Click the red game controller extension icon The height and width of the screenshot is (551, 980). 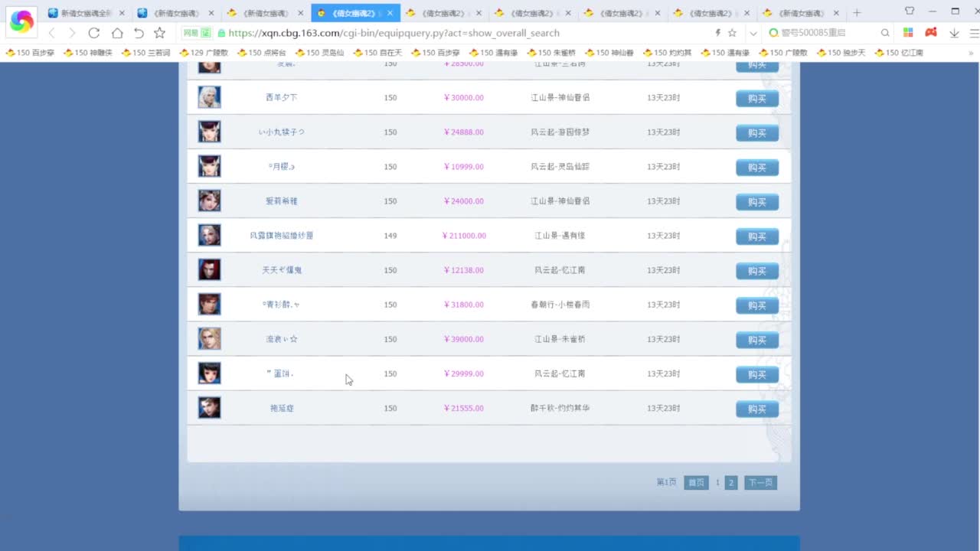point(930,33)
